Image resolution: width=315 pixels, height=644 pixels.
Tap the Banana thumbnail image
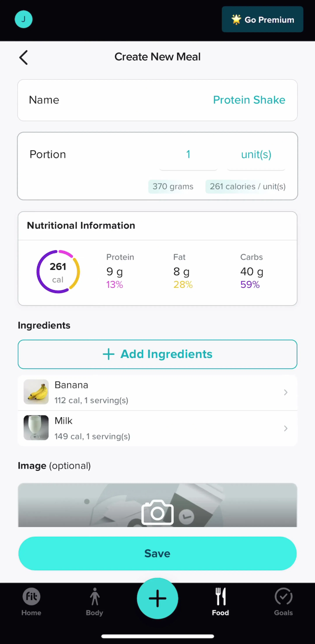(x=36, y=392)
